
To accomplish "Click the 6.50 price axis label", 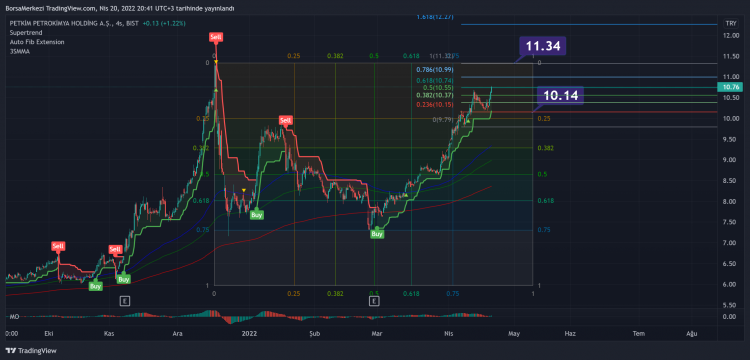I will pyautogui.click(x=730, y=264).
